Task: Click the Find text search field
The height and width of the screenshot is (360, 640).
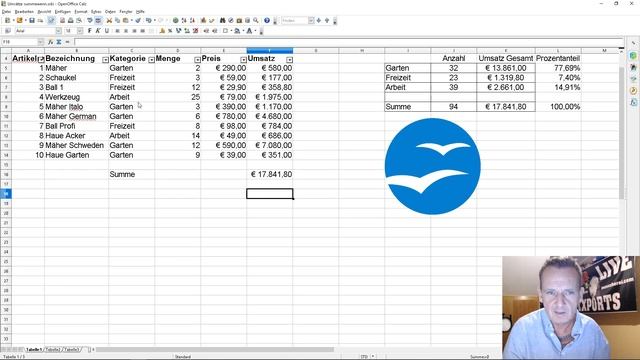Action: click(294, 20)
